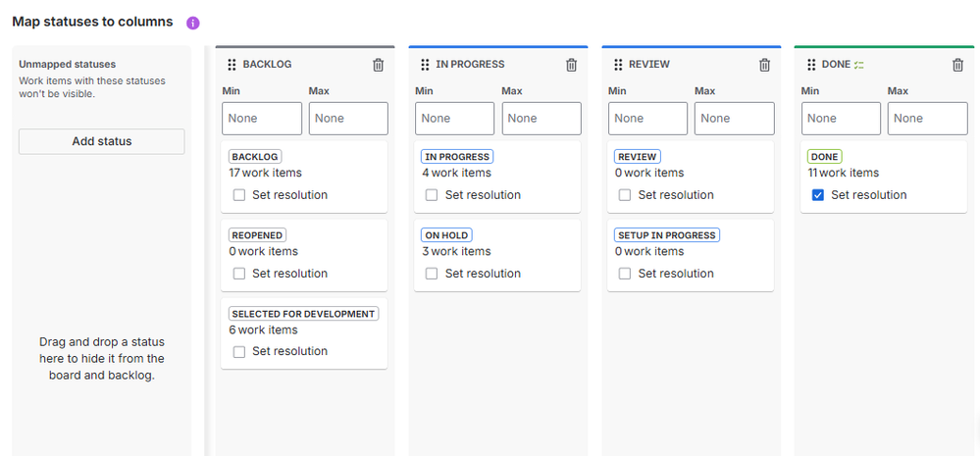Click the Max input in DONE column

tap(927, 119)
